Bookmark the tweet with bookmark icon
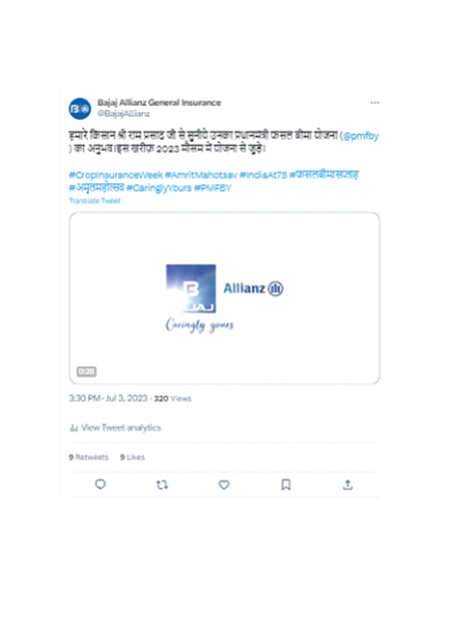The height and width of the screenshot is (625, 449). pyautogui.click(x=286, y=485)
